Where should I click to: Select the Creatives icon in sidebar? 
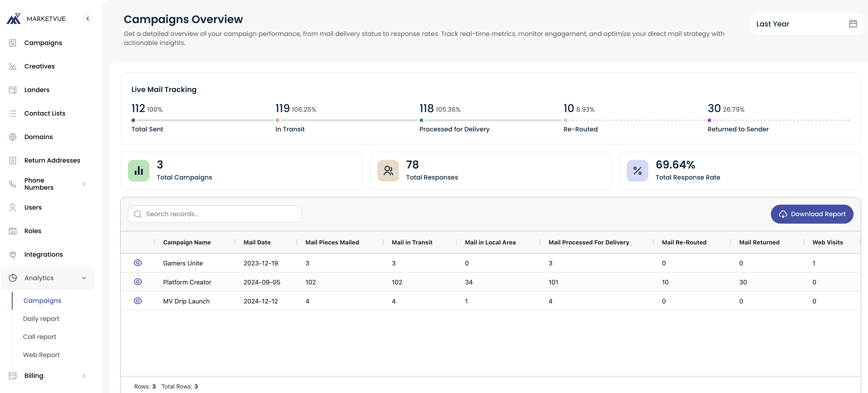click(13, 66)
